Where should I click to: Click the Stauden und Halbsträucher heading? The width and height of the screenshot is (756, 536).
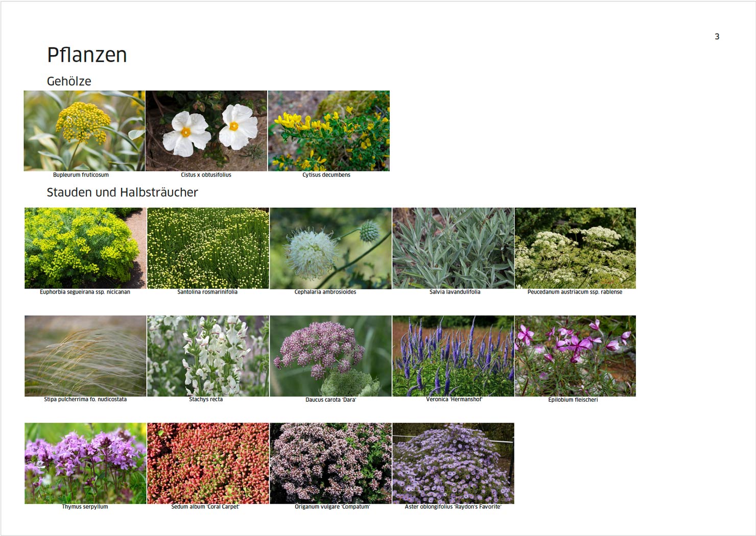coord(122,192)
